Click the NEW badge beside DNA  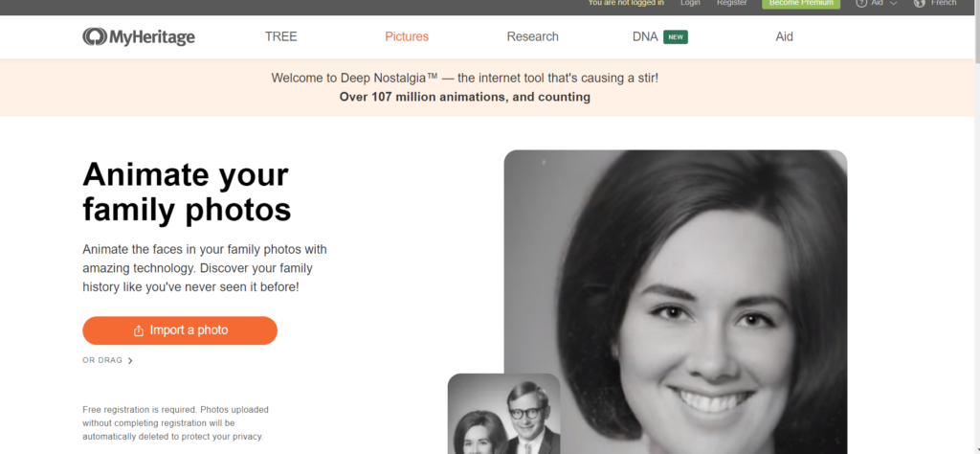pyautogui.click(x=676, y=37)
